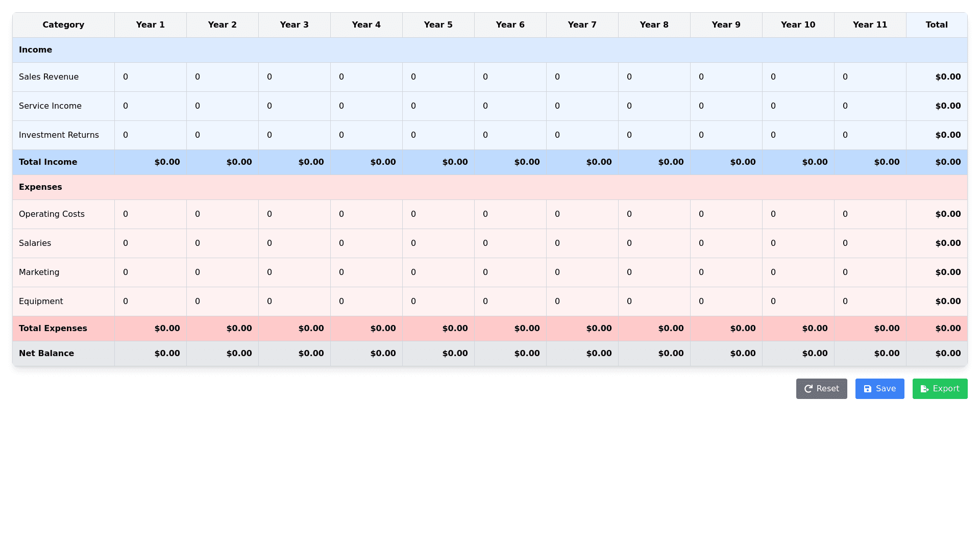The image size is (980, 551).
Task: Select Marketing Year 6 input field
Action: pyautogui.click(x=510, y=272)
